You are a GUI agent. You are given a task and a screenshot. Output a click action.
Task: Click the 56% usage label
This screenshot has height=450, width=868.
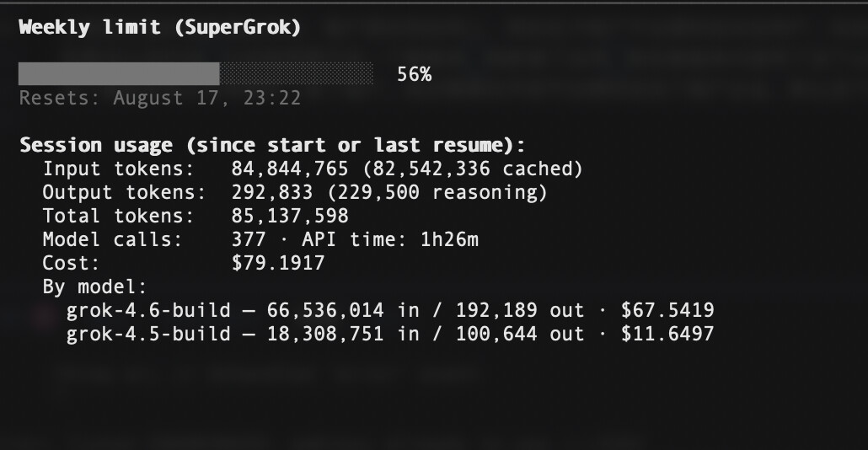[x=414, y=74]
